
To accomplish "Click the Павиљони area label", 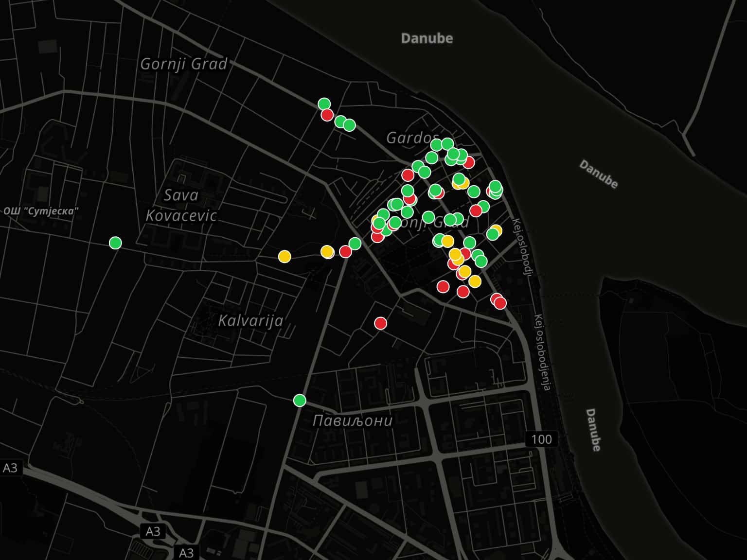I will [352, 420].
